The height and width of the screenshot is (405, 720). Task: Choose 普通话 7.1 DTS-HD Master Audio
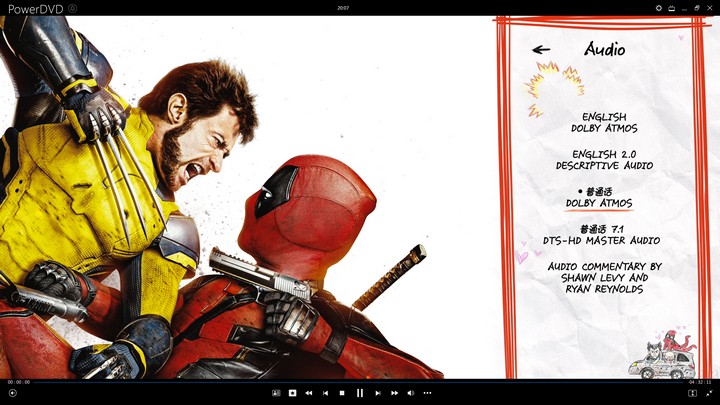coord(602,235)
